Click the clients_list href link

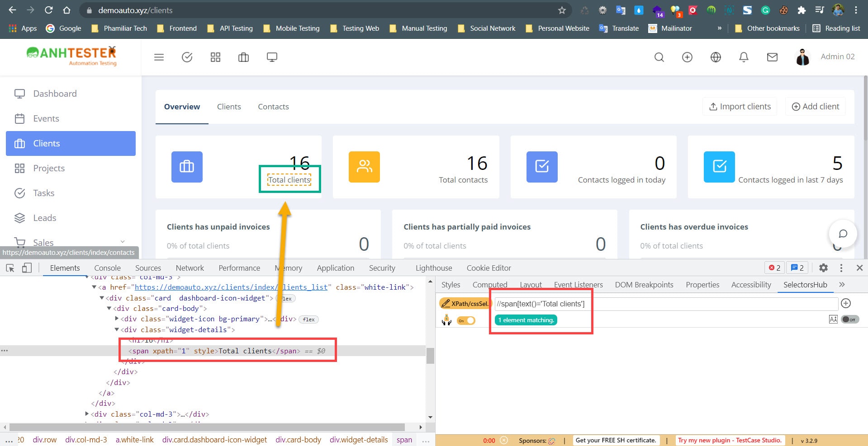tap(231, 287)
